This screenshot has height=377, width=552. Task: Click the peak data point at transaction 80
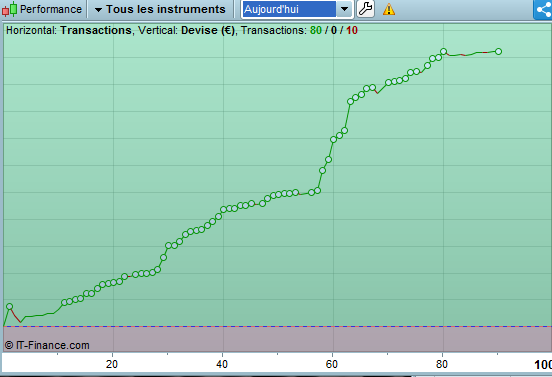(444, 51)
